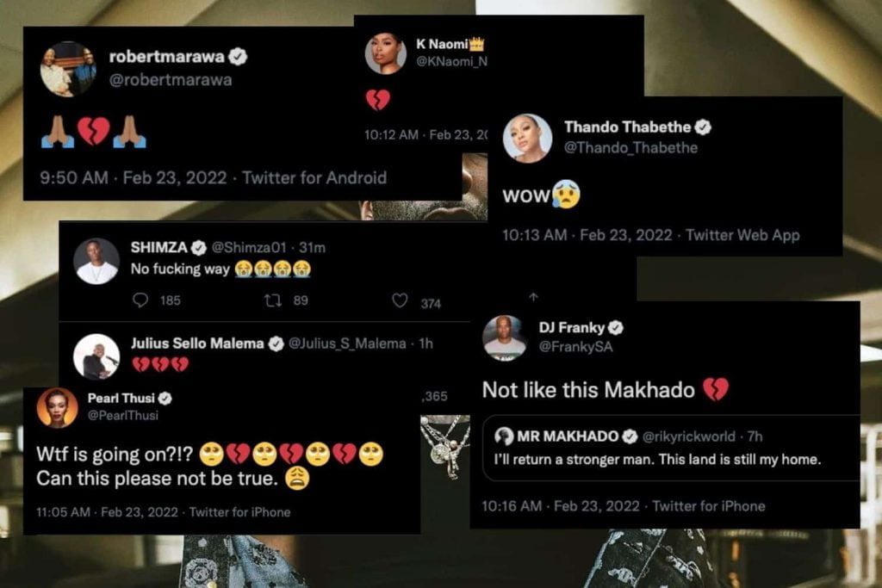Open Thando Thabethe's profile avatar
The height and width of the screenshot is (588, 882).
[x=527, y=139]
